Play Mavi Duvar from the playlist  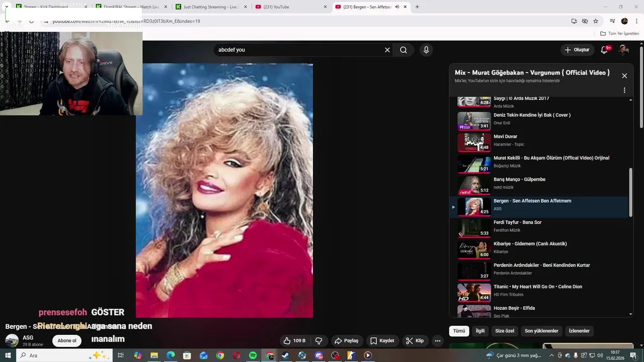pyautogui.click(x=538, y=142)
